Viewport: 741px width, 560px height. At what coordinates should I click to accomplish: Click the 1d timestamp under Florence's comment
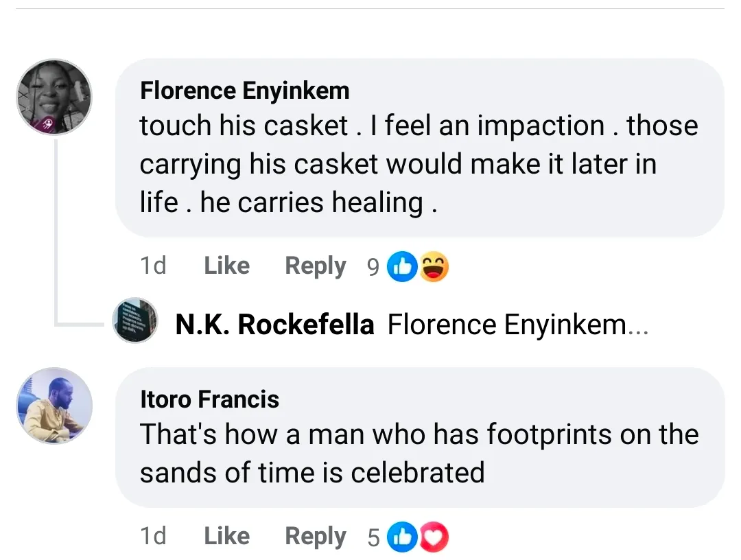(153, 266)
